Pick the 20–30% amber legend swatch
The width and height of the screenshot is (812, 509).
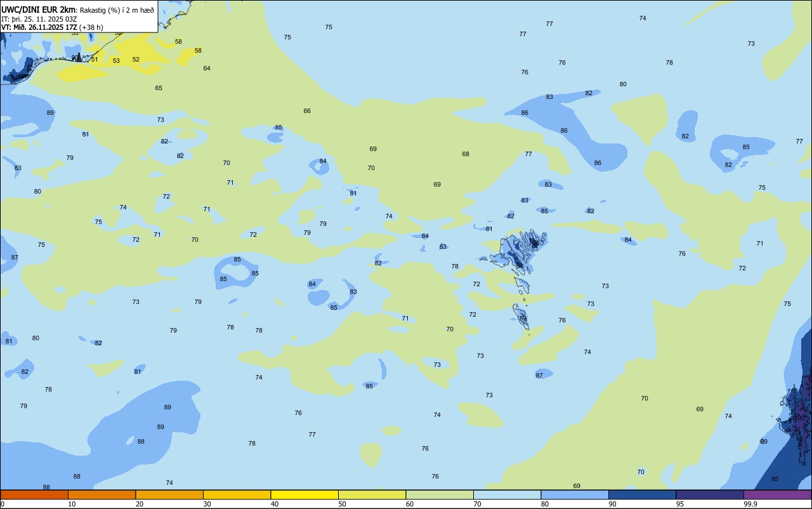click(x=169, y=494)
